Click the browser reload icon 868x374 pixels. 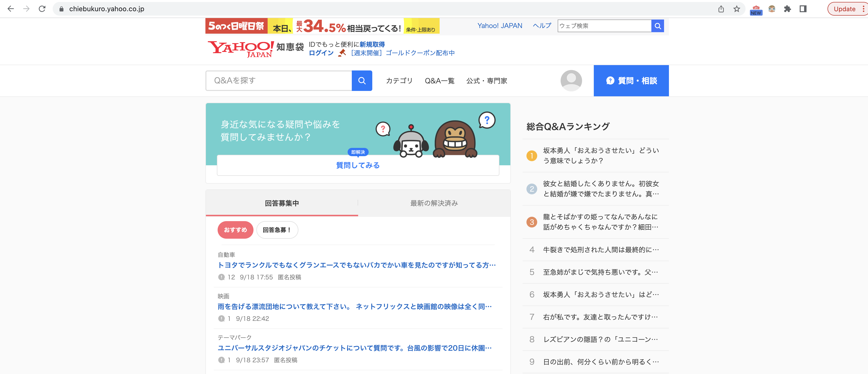point(42,9)
